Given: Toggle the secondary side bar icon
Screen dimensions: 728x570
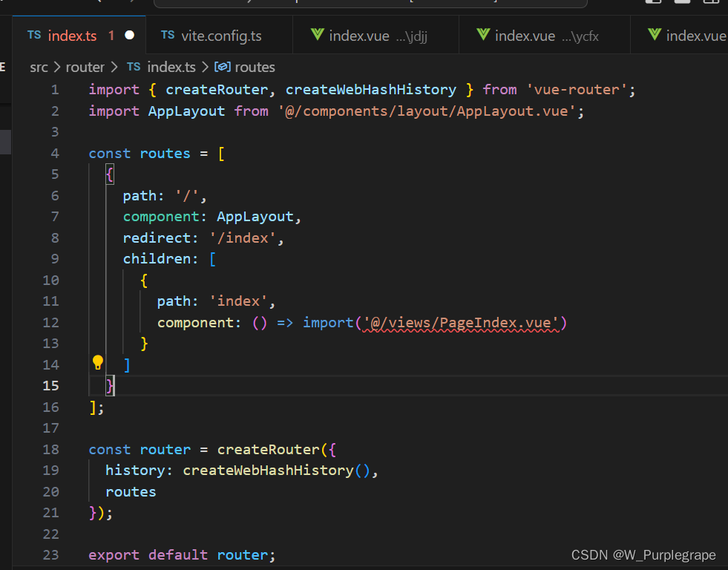Looking at the screenshot, I should click(x=681, y=4).
